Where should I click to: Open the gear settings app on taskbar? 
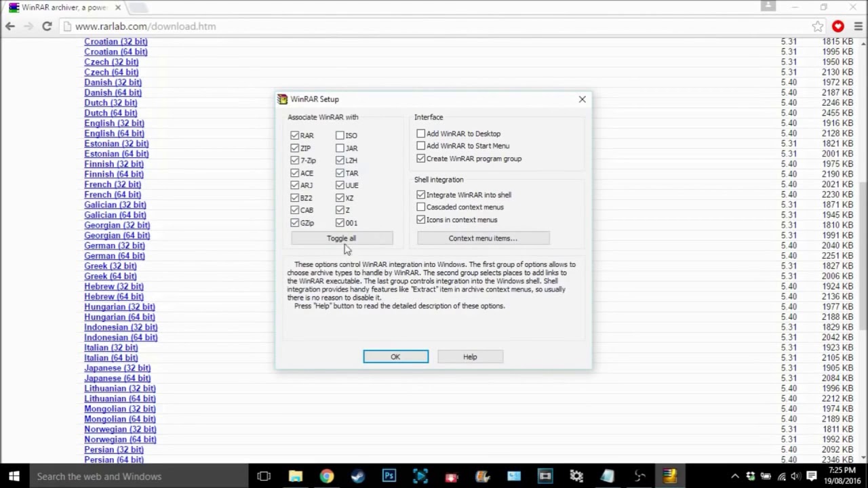576,476
